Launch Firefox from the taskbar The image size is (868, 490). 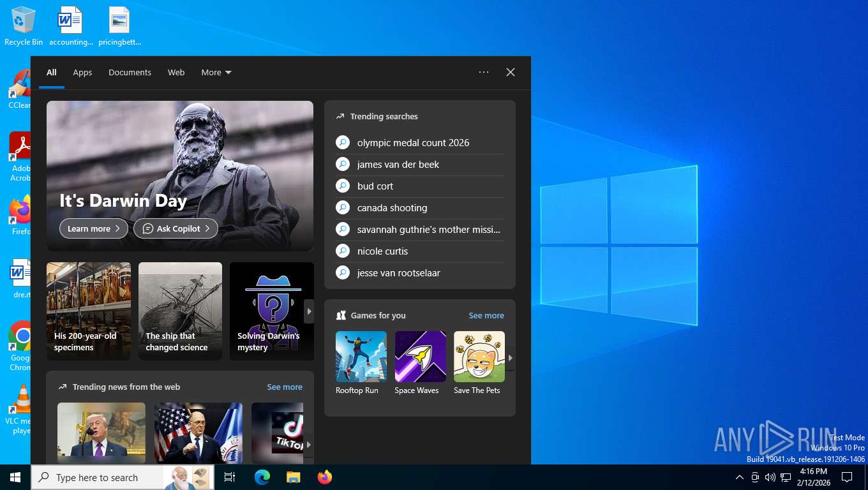pos(324,477)
